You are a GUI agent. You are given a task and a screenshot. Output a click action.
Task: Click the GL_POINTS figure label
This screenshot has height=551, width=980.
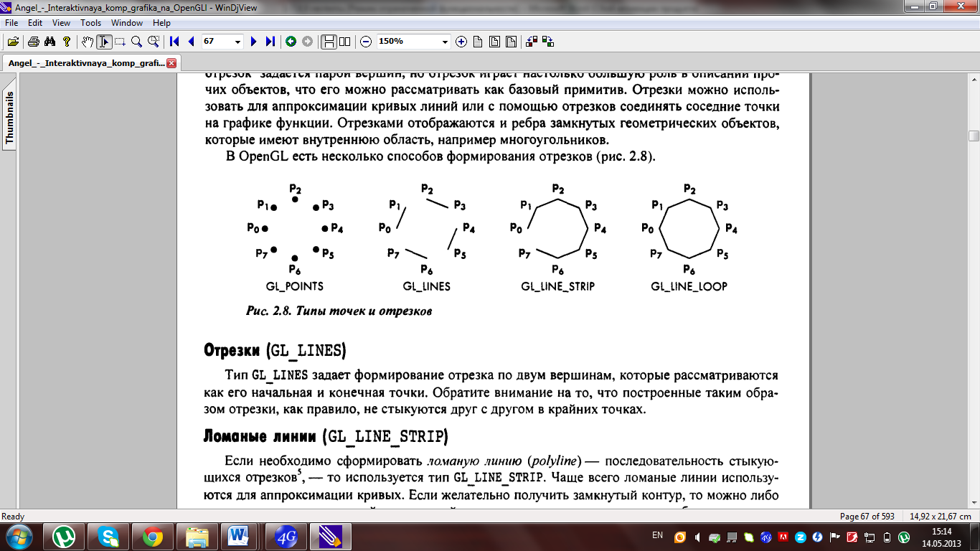tap(294, 286)
